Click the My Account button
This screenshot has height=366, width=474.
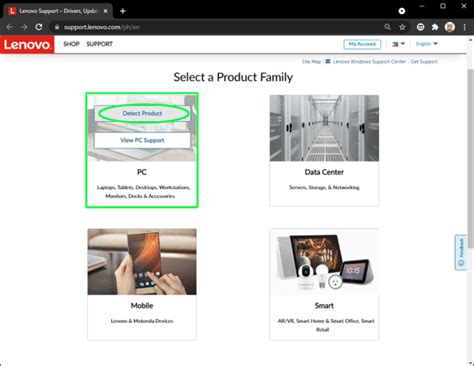[362, 44]
